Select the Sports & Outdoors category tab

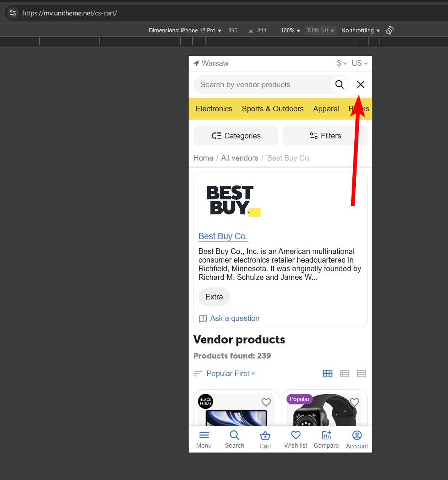273,109
